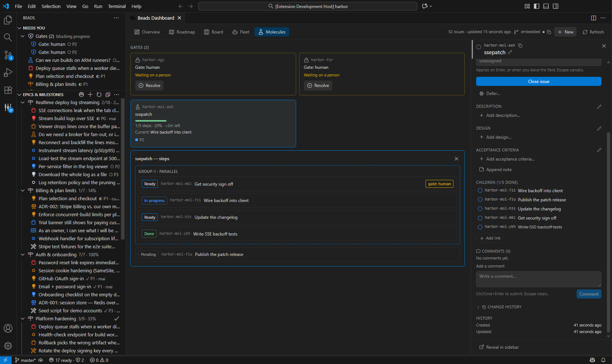Refresh the Epics & Milestones tree
This screenshot has height=364, width=612.
click(99, 95)
